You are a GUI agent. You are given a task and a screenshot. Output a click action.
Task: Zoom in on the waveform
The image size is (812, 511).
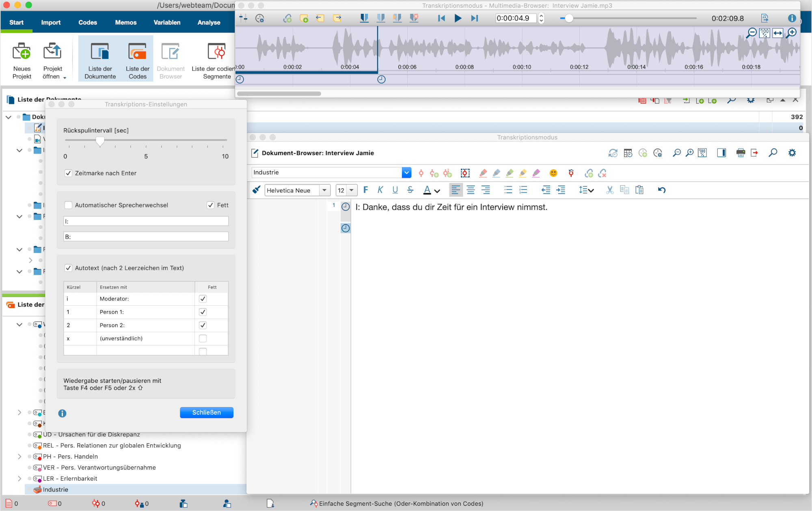point(791,33)
